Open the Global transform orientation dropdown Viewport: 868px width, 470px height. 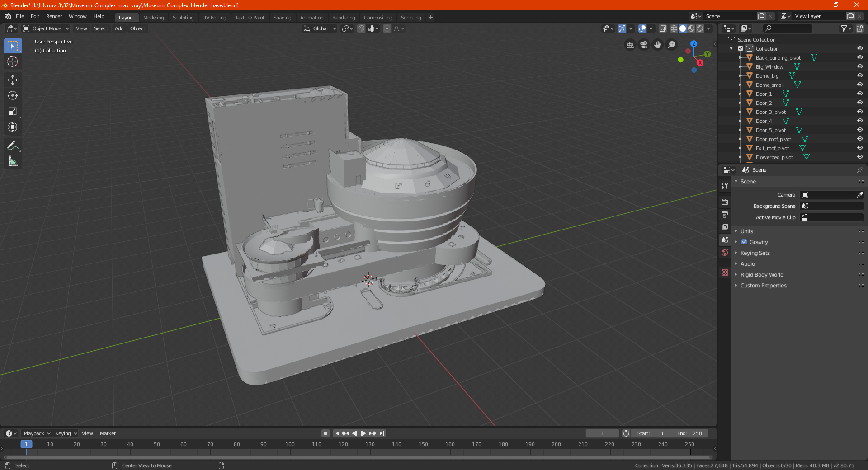pyautogui.click(x=320, y=28)
